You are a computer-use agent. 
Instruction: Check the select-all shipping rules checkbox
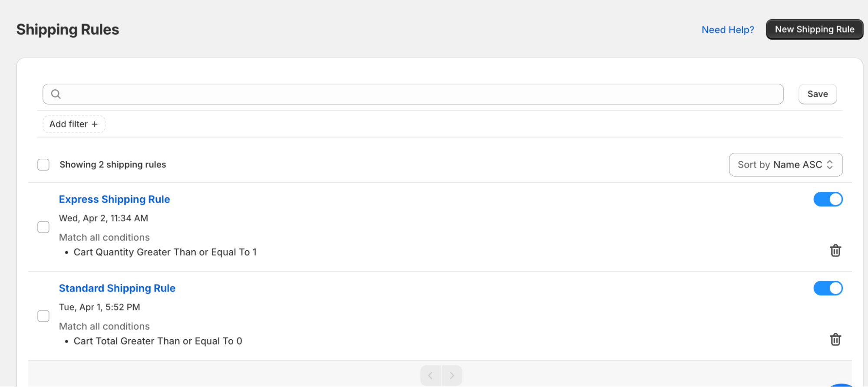point(43,165)
